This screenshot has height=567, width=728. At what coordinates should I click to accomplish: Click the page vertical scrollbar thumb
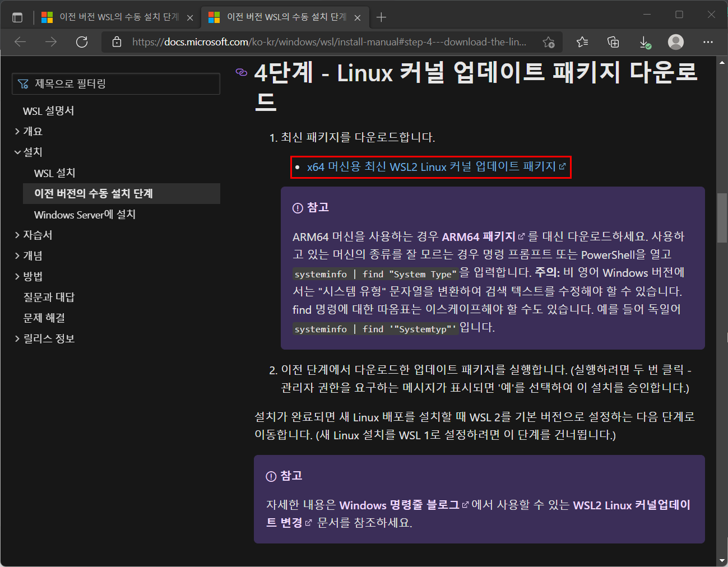click(x=722, y=218)
